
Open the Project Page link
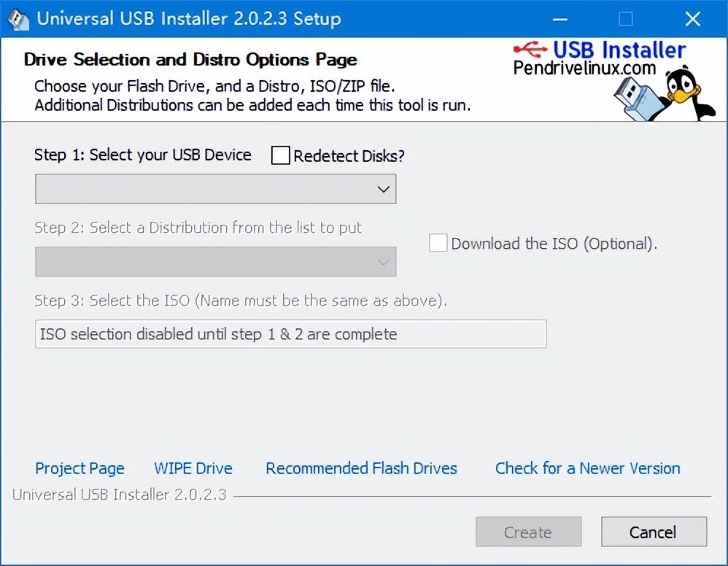(x=80, y=468)
